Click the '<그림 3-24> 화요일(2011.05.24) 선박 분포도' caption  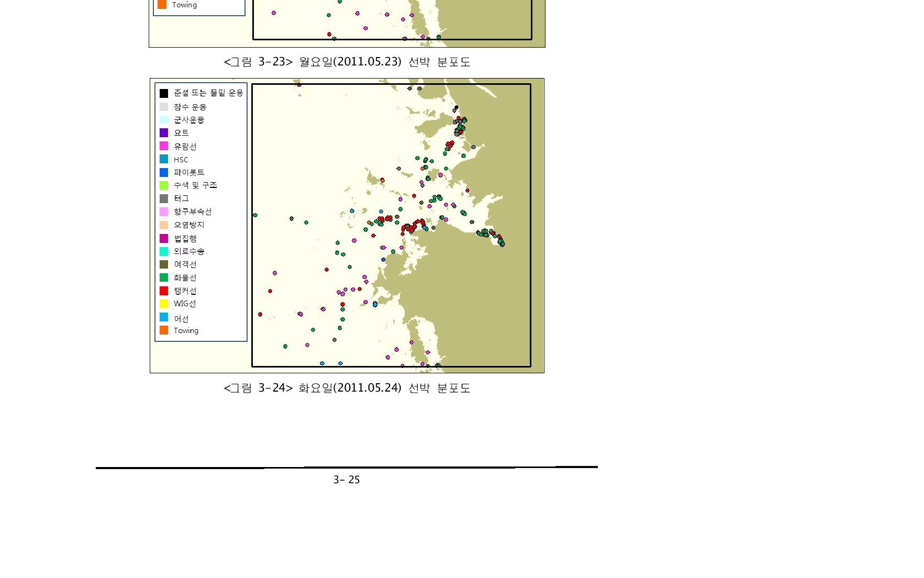347,388
